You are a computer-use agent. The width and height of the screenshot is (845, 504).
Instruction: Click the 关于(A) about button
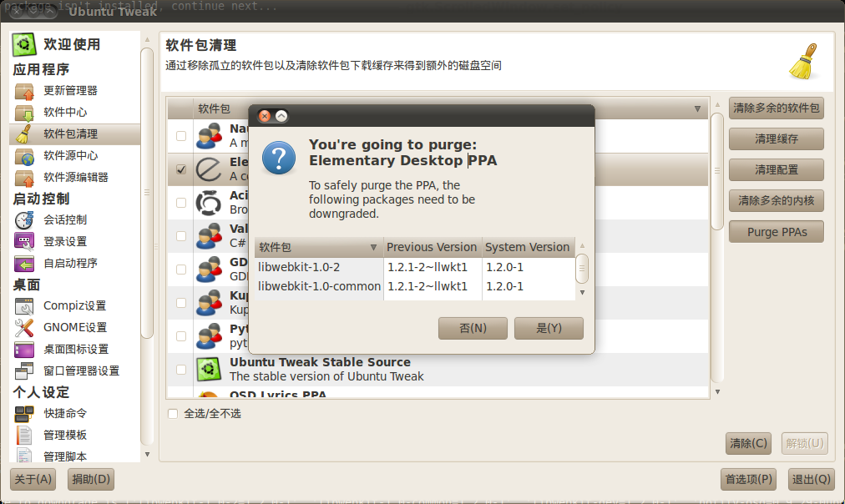coord(33,479)
